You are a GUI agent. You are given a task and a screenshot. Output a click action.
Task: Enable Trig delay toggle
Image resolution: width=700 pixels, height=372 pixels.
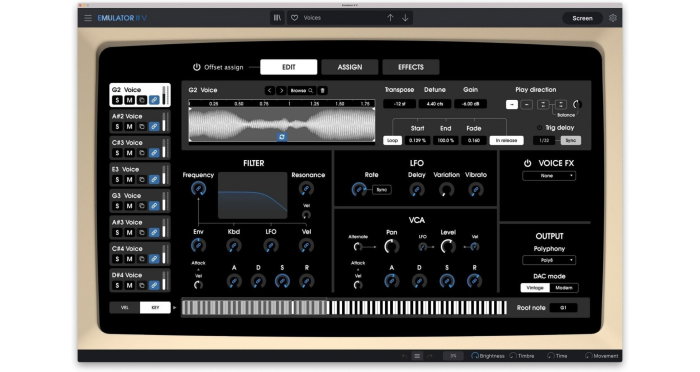(x=539, y=128)
